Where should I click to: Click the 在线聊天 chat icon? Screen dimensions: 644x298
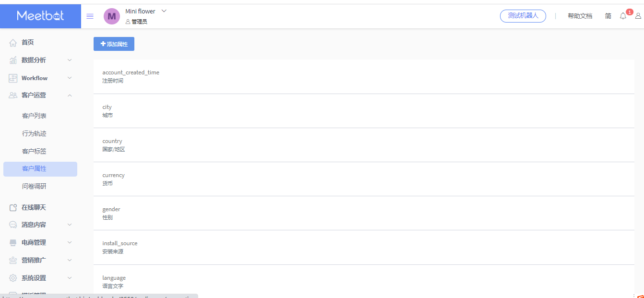13,208
